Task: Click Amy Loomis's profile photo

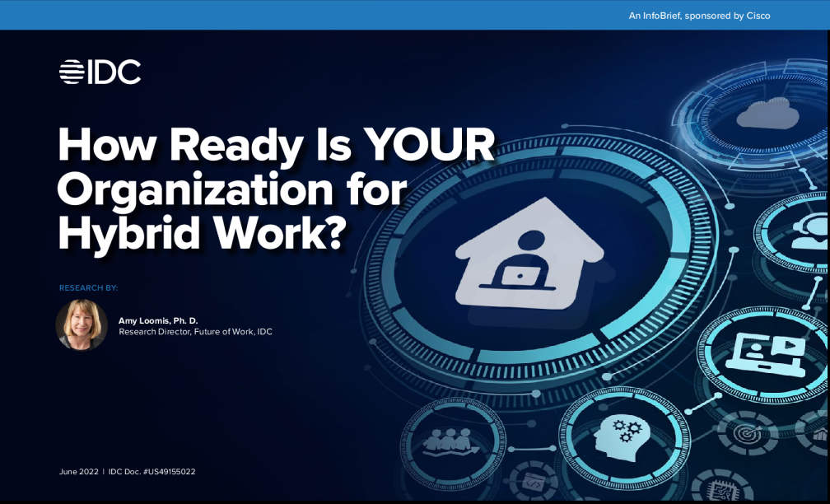Action: point(82,324)
